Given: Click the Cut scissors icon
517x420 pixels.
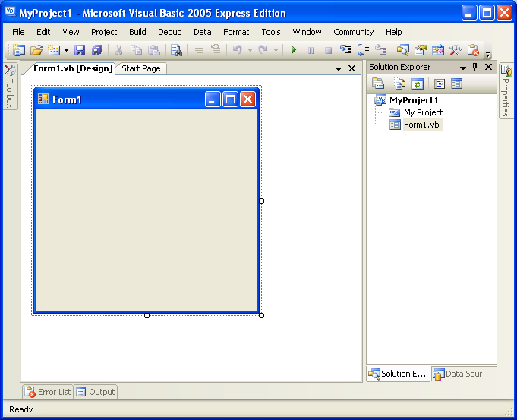Looking at the screenshot, I should (x=118, y=50).
